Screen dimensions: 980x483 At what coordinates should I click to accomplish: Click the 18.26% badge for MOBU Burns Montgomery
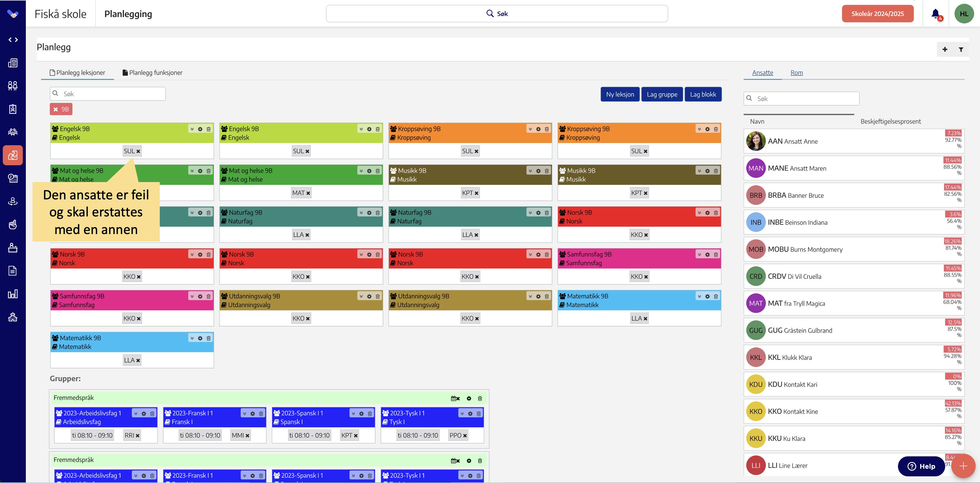click(953, 241)
